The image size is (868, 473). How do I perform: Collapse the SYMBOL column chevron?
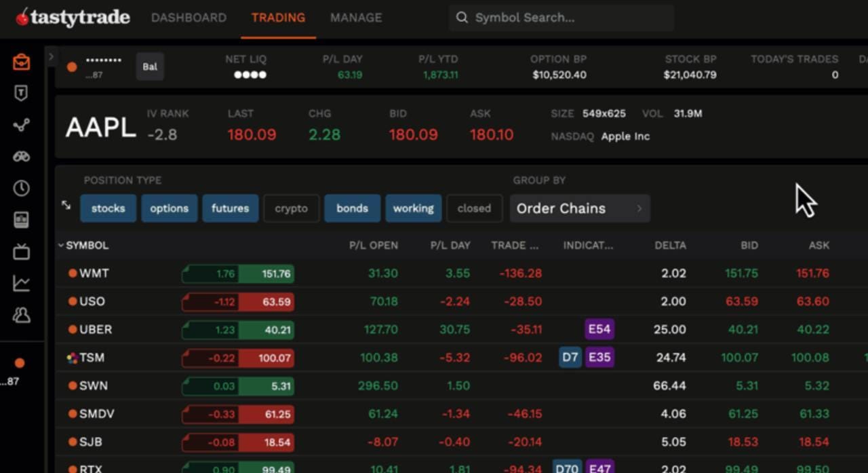[x=61, y=246]
